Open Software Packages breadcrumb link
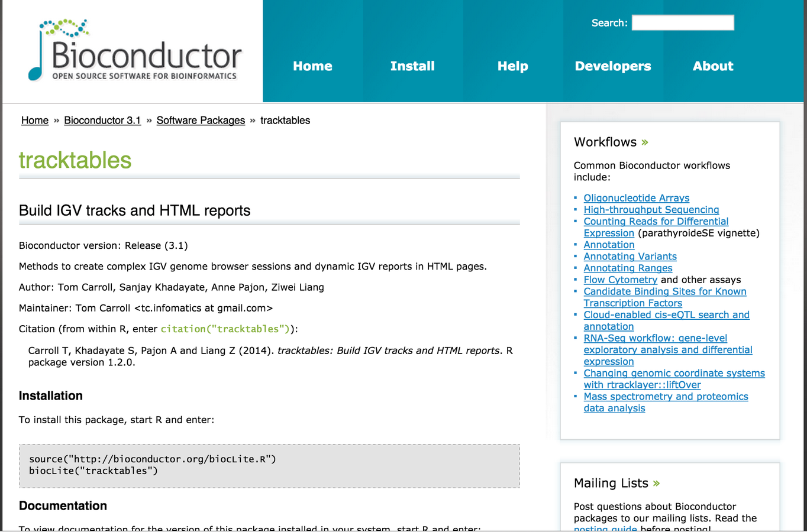Image resolution: width=807 pixels, height=532 pixels. coord(201,121)
